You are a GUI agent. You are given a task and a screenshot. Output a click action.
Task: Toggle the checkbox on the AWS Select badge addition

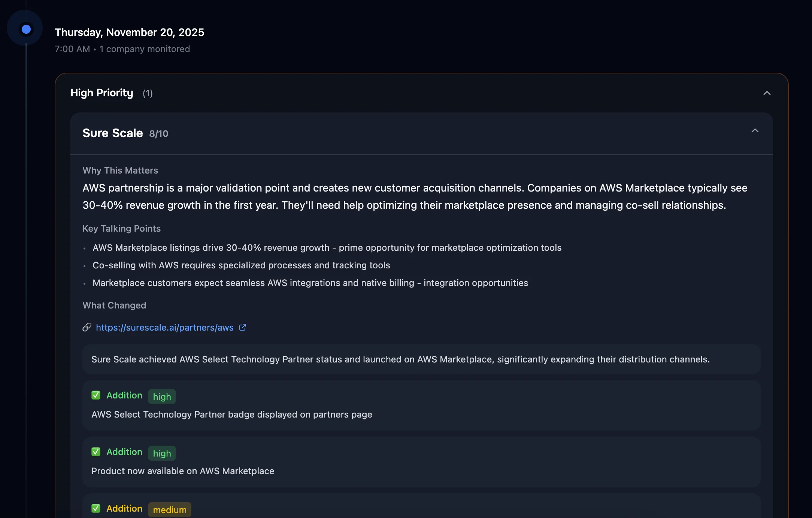coord(96,395)
